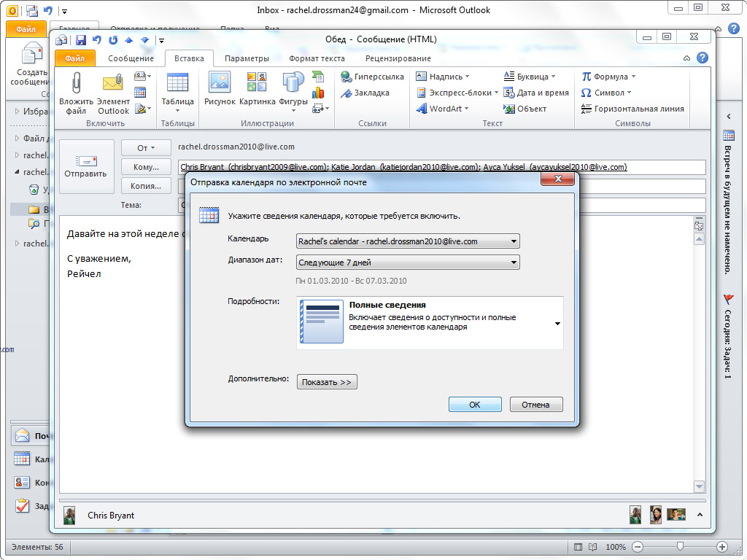This screenshot has height=560, width=747.
Task: Open the Screenshot tool dropdown
Action: point(320,109)
